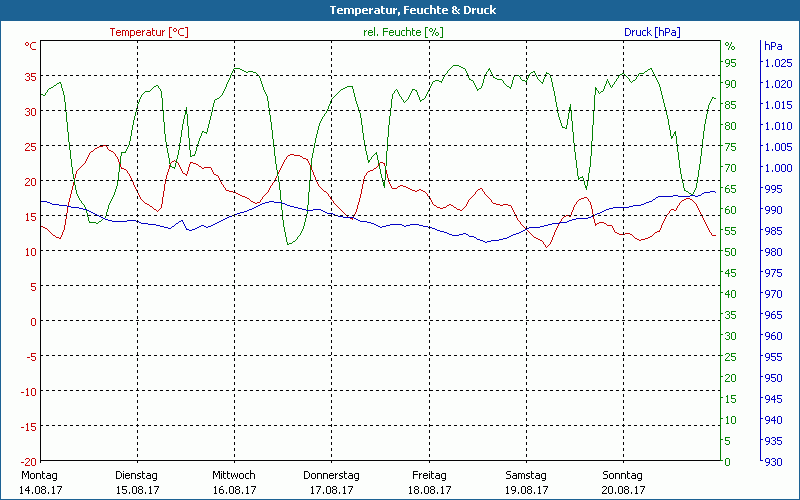This screenshot has height=500, width=800.
Task: Click the 'Mittwoch' day label
Action: click(234, 475)
